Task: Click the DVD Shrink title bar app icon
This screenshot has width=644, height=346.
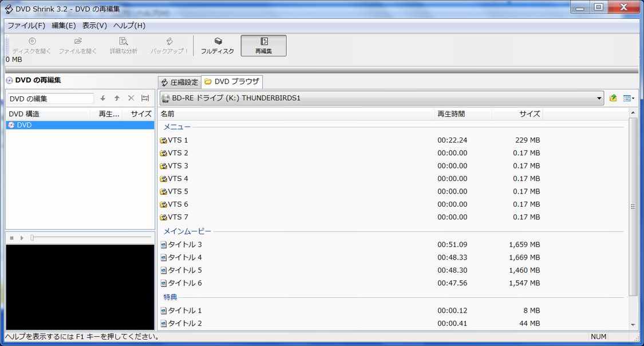Action: point(9,9)
